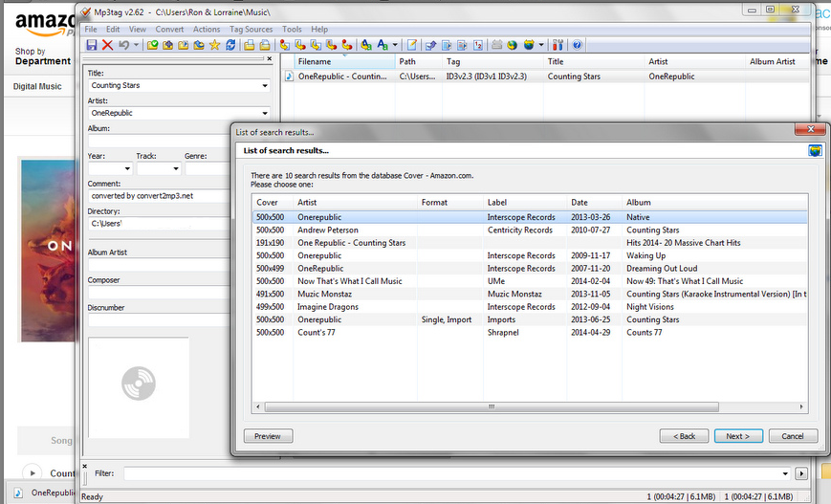The height and width of the screenshot is (504, 831).
Task: Click the second converter icon in toolbar
Action: pos(300,45)
